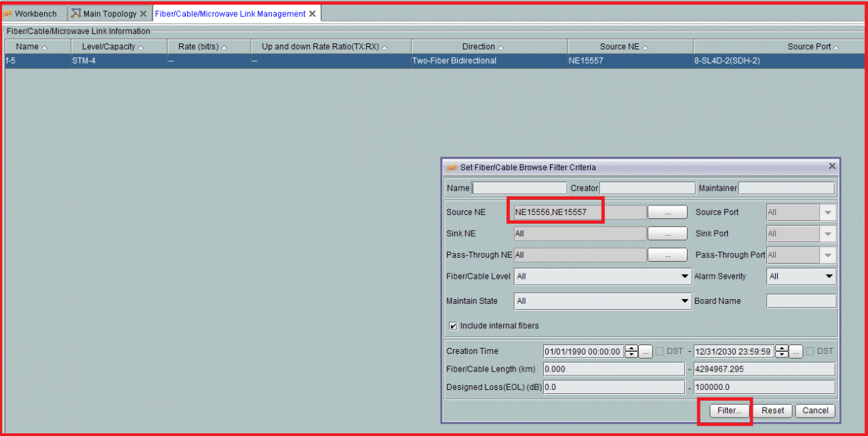Open the start Creation Time calendar picker
The height and width of the screenshot is (436, 868).
point(646,351)
